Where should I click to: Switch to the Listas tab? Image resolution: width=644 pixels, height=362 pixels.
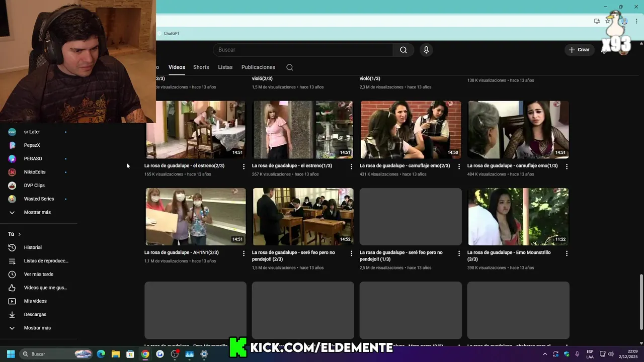click(225, 67)
